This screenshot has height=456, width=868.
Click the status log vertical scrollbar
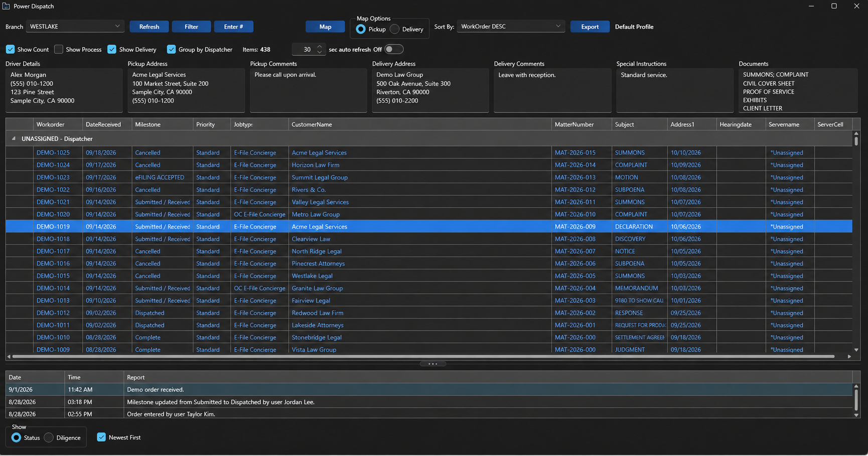pos(856,400)
